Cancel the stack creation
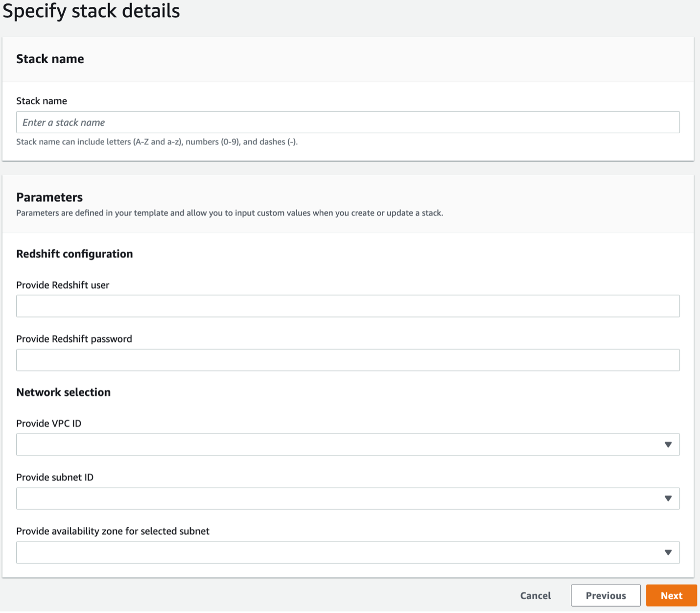This screenshot has width=700, height=613. [x=535, y=595]
